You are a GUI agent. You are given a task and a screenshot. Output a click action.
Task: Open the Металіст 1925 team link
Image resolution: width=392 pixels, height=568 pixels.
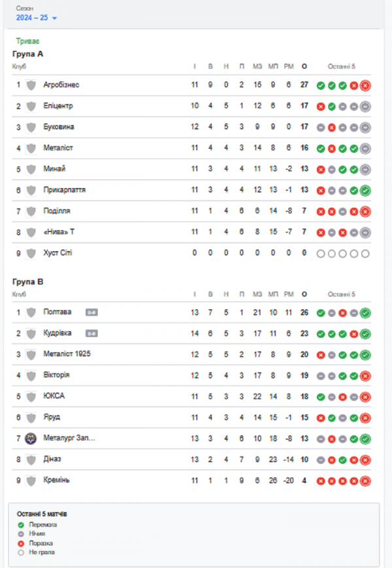point(67,354)
